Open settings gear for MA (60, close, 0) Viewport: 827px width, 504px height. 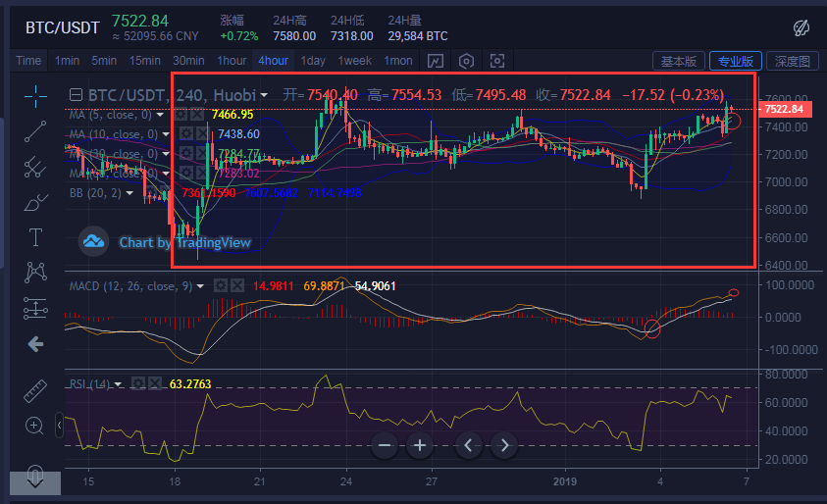coord(185,173)
